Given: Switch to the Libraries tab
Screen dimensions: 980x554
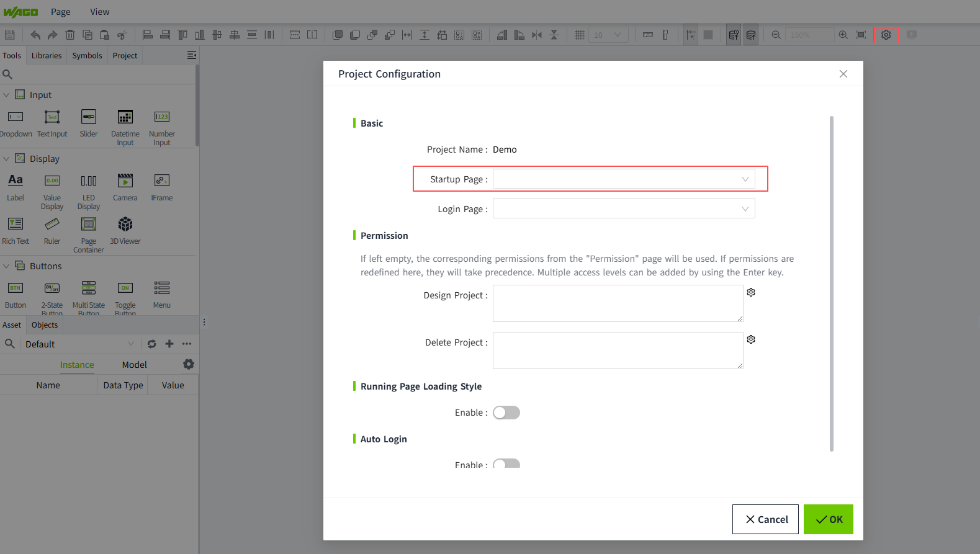Looking at the screenshot, I should pos(47,56).
